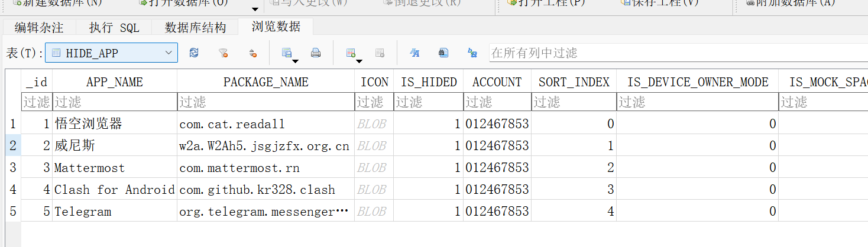
Task: Clear all filters icon in browse toolbar
Action: pos(223,53)
